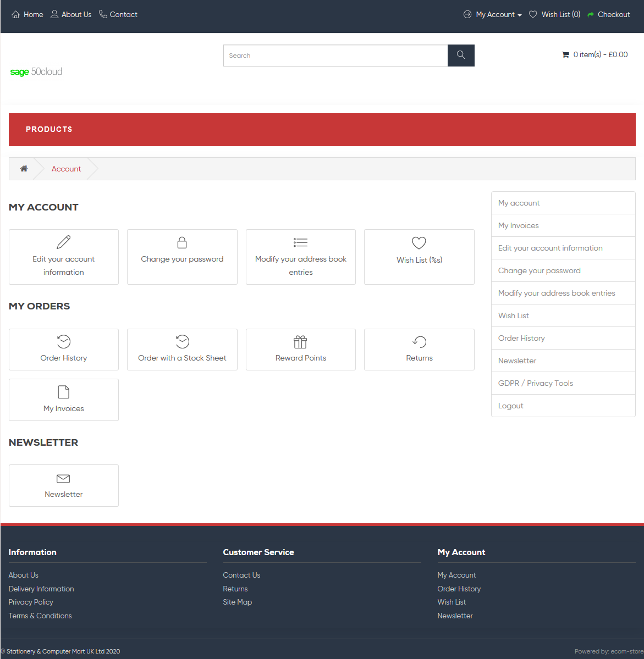Click the shopping cart icon
Screen dimensions: 644x659
click(x=565, y=55)
